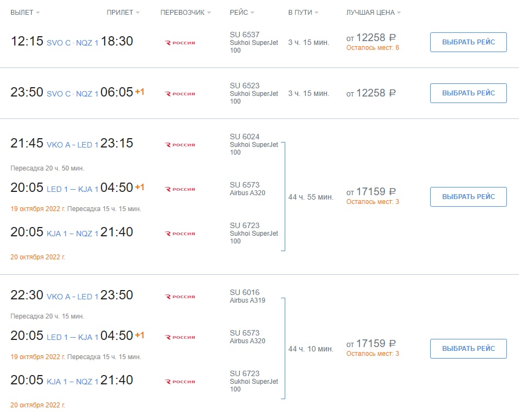Click VKO A – LED 1 route at 22:30
Viewport: 519px width, 420px height.
point(72,297)
